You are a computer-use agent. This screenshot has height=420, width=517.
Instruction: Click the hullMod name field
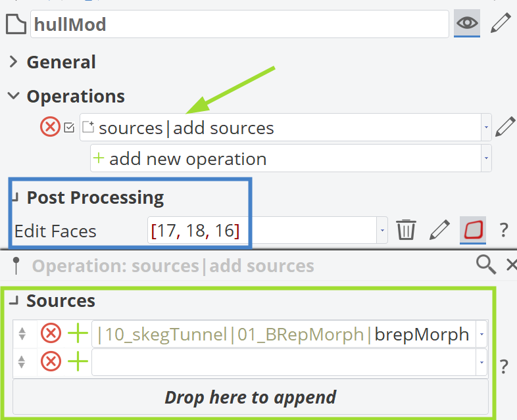239,24
